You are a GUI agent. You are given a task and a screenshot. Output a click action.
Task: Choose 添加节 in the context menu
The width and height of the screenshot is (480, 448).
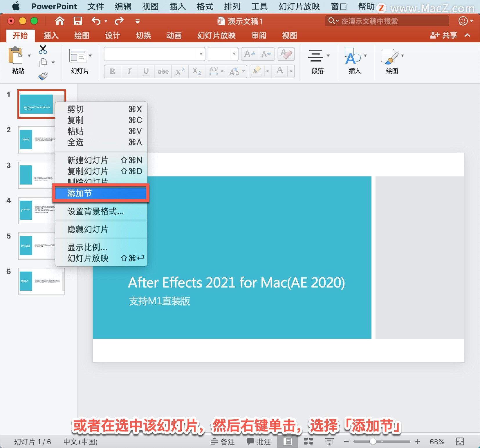(x=101, y=193)
